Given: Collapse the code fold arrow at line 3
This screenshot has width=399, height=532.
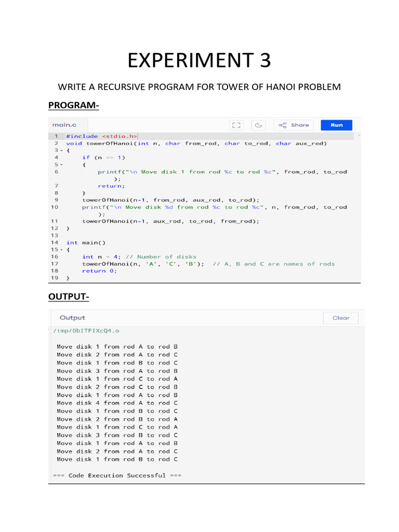Looking at the screenshot, I should pyautogui.click(x=62, y=150).
